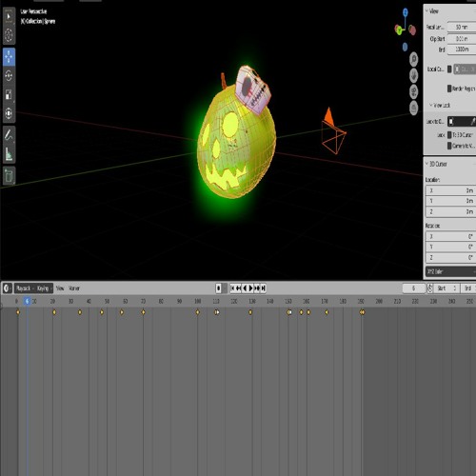This screenshot has height=476, width=476.
Task: Select the Rotate tool
Action: [x=9, y=75]
